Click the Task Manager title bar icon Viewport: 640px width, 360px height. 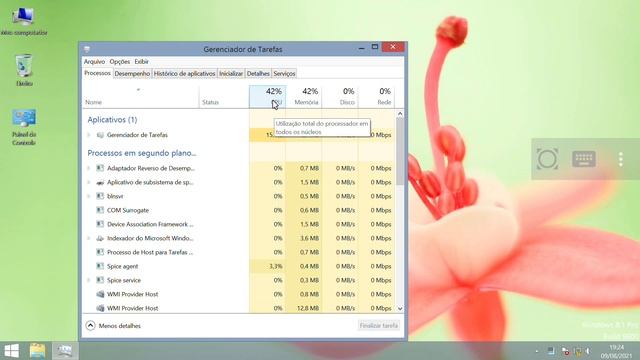coord(87,49)
